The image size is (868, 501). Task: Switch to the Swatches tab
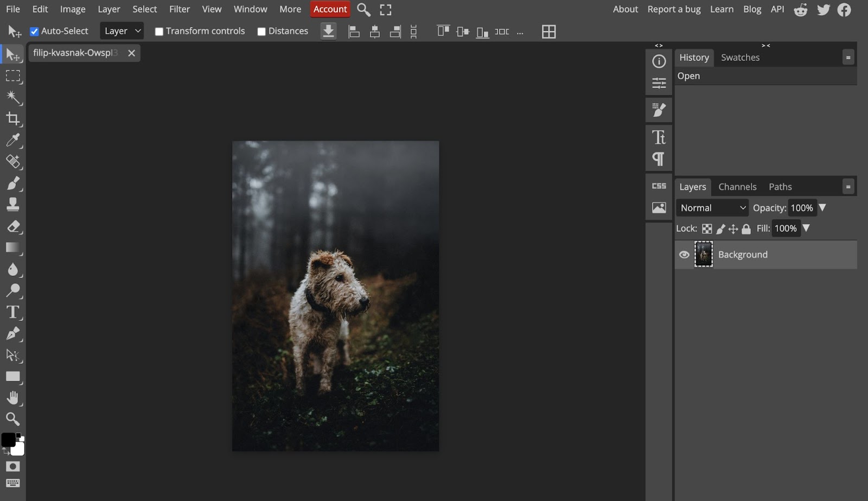(x=740, y=57)
